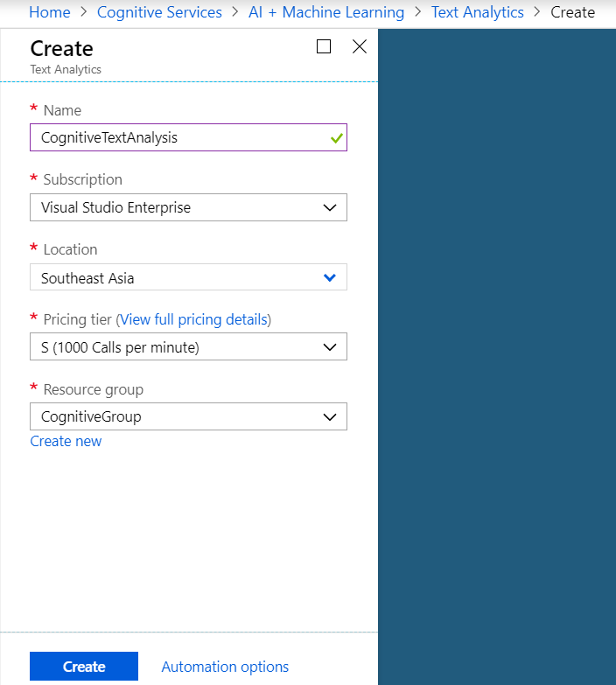Open AI + Machine Learning breadcrumb
Image resolution: width=616 pixels, height=685 pixels.
click(x=326, y=12)
